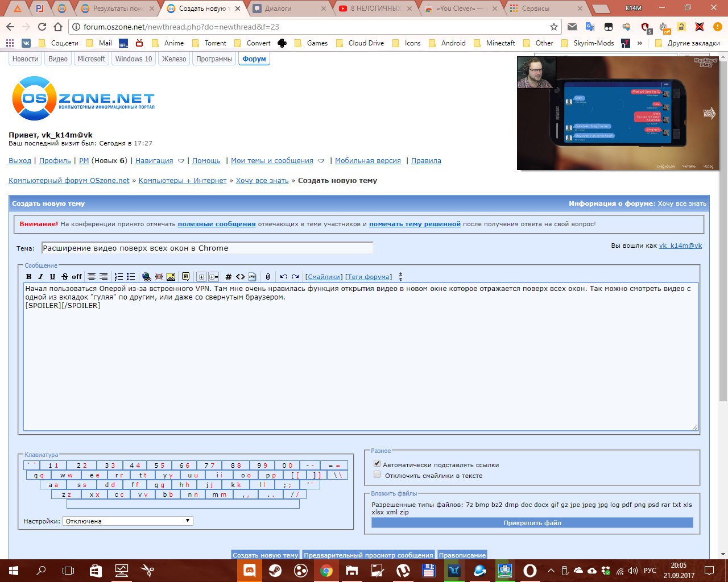728x582 pixels.
Task: Open Discord from the taskbar
Action: coord(249,571)
